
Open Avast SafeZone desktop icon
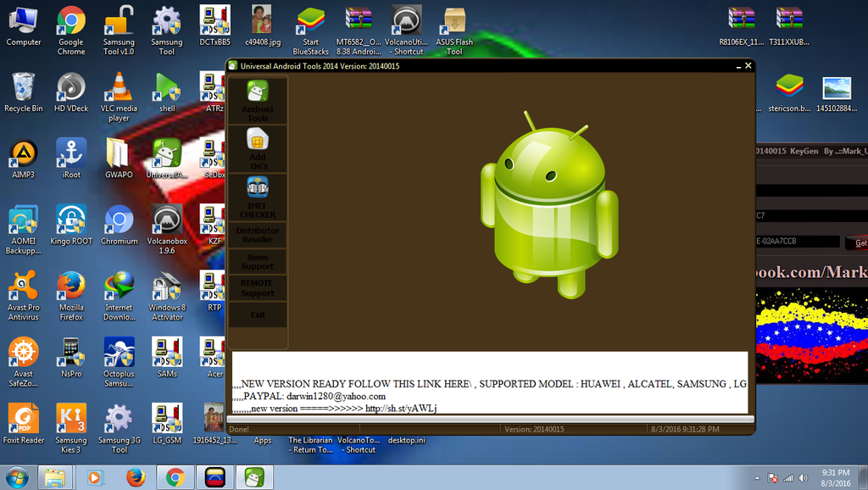23,363
